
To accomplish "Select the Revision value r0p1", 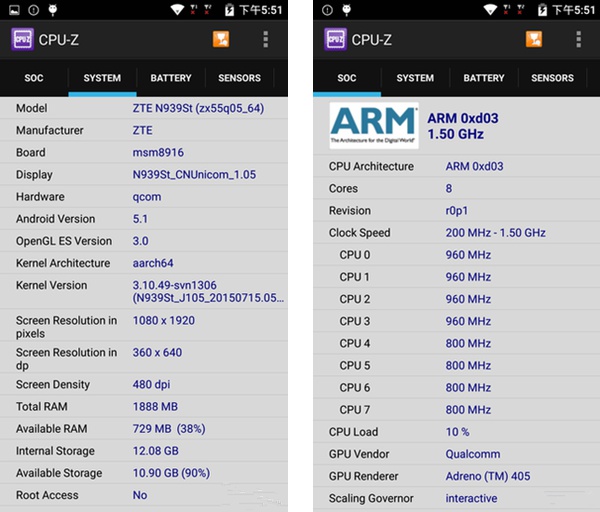I will (x=456, y=211).
